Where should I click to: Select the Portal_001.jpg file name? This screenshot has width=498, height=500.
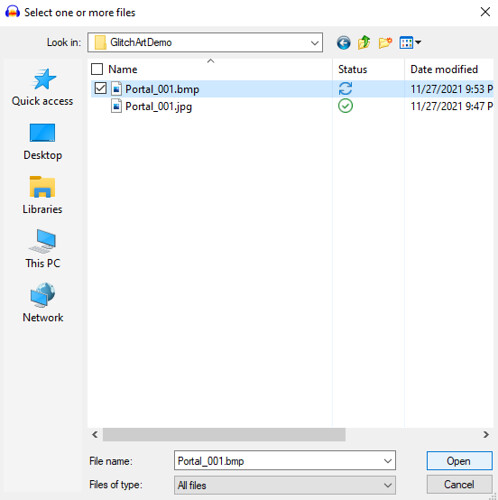pos(159,107)
